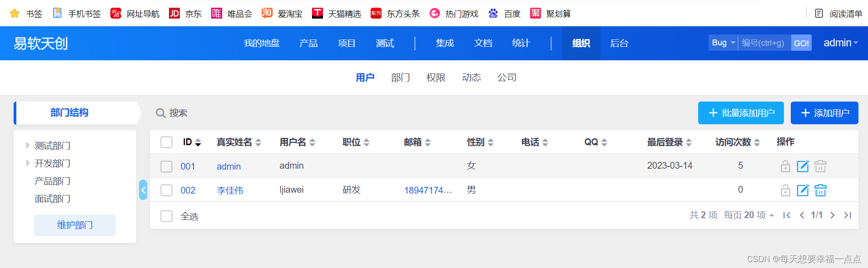868x268 pixels.
Task: Open 产品 in main navigation
Action: point(308,43)
